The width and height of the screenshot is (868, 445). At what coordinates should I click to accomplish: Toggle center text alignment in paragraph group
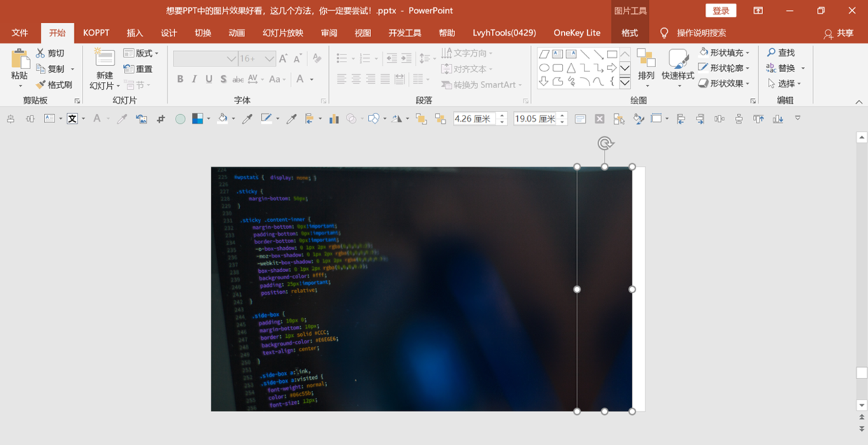coord(356,79)
